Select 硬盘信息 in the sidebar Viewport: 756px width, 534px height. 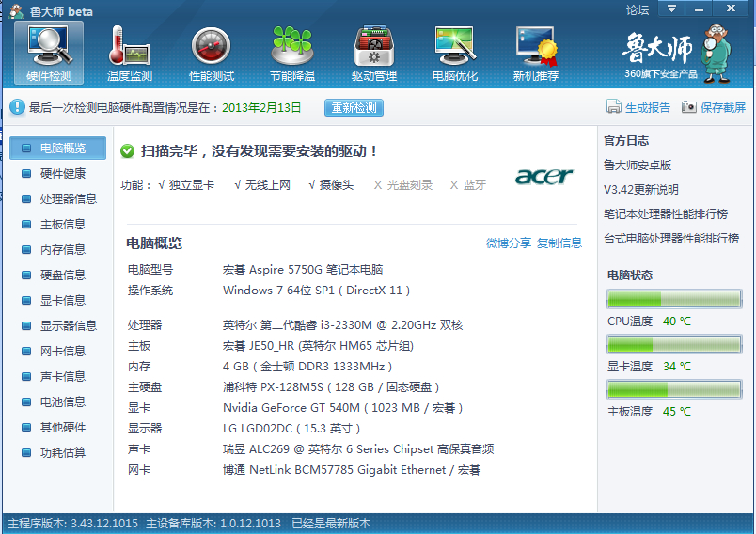[x=58, y=275]
